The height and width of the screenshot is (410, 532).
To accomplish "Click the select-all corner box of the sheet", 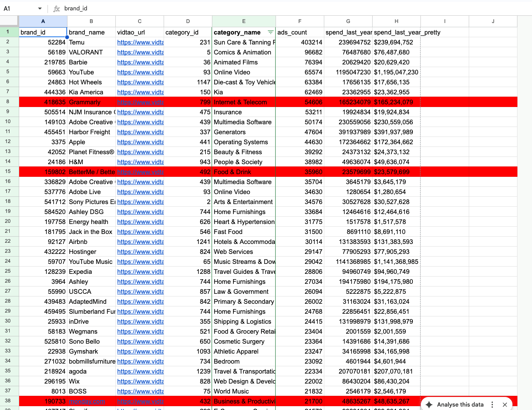I will click(9, 21).
